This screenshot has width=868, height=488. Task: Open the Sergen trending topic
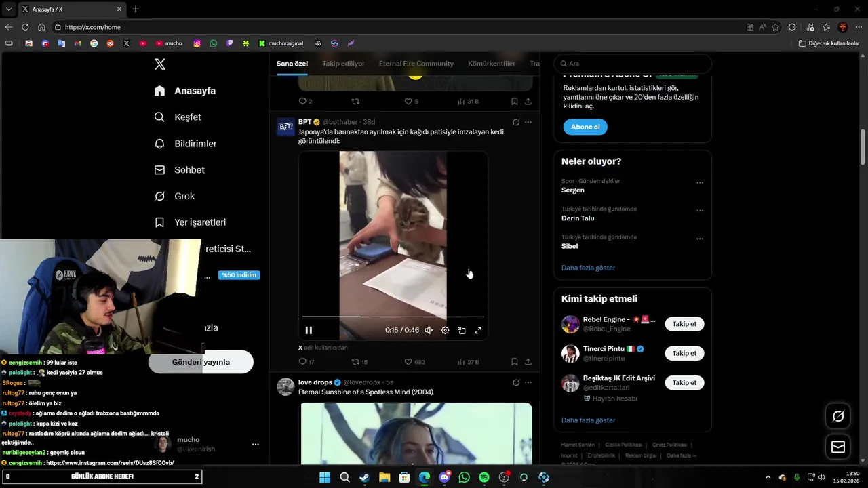coord(572,190)
